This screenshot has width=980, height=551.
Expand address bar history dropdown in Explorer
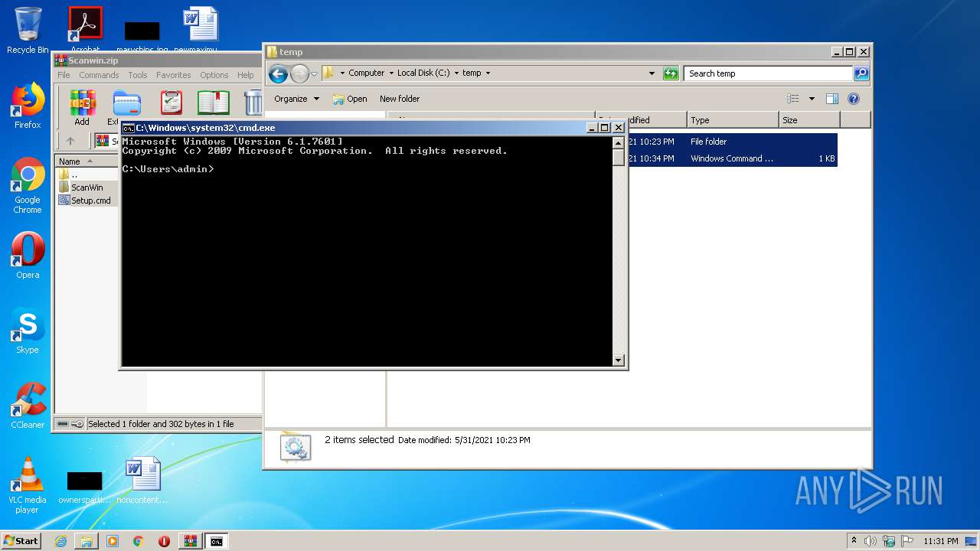pyautogui.click(x=652, y=73)
